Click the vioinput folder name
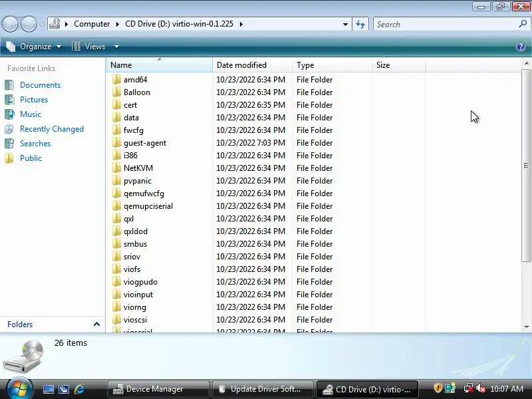 (x=138, y=295)
